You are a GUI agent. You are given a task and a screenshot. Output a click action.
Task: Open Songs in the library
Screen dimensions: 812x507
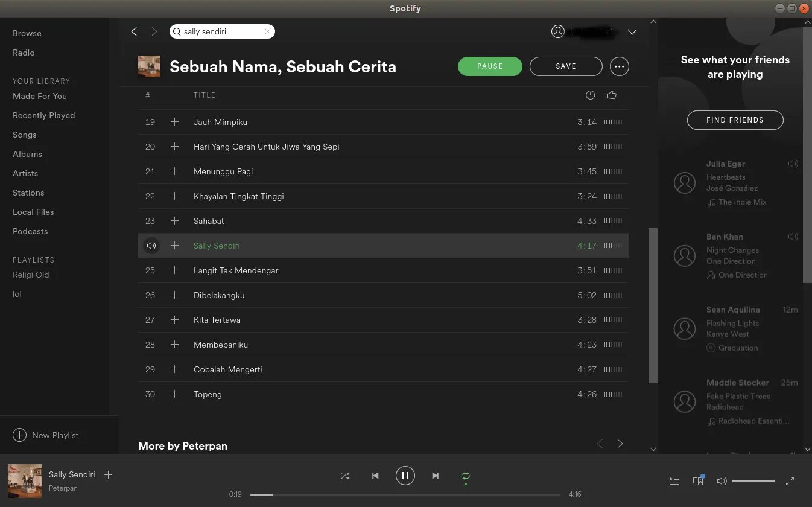[x=25, y=135]
